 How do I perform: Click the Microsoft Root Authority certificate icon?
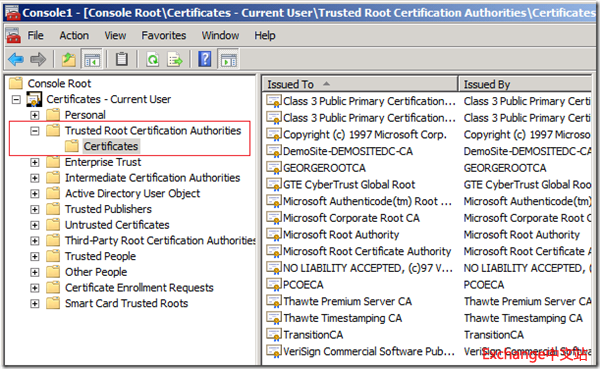pyautogui.click(x=274, y=234)
